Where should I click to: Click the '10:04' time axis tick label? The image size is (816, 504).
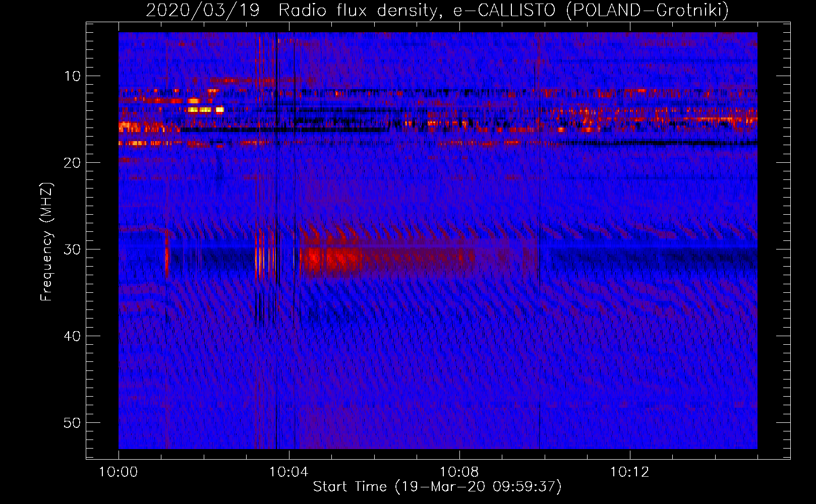tap(288, 472)
